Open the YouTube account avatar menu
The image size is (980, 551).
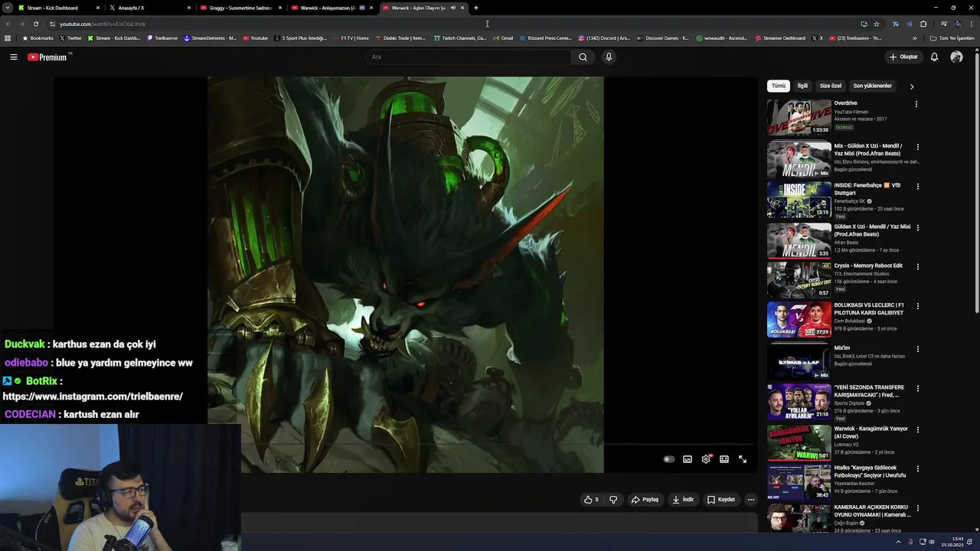[x=956, y=57]
